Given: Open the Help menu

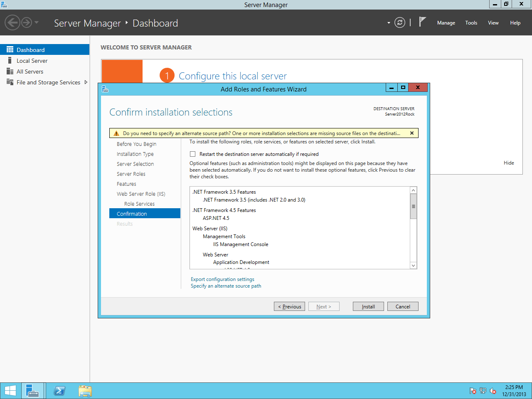Looking at the screenshot, I should pyautogui.click(x=515, y=23).
